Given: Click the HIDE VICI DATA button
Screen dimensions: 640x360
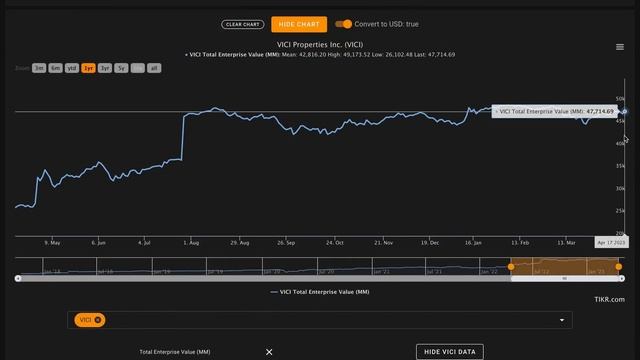Looking at the screenshot, I should [450, 352].
